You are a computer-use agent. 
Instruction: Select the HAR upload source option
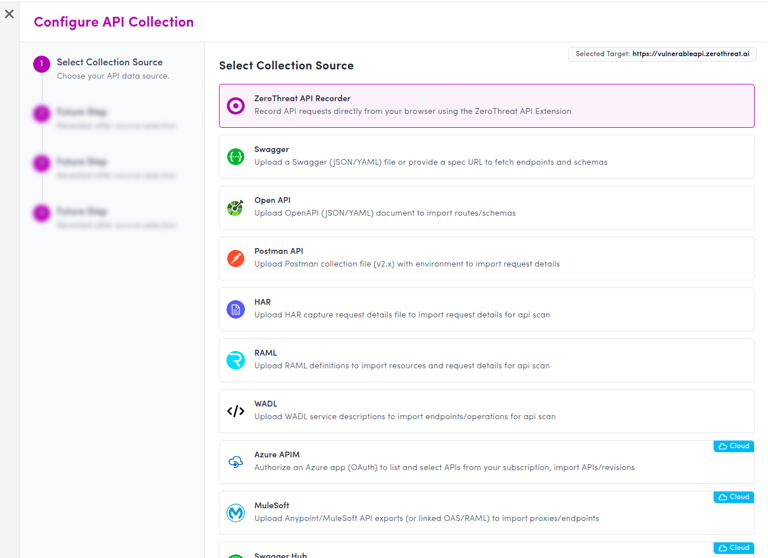tap(486, 310)
